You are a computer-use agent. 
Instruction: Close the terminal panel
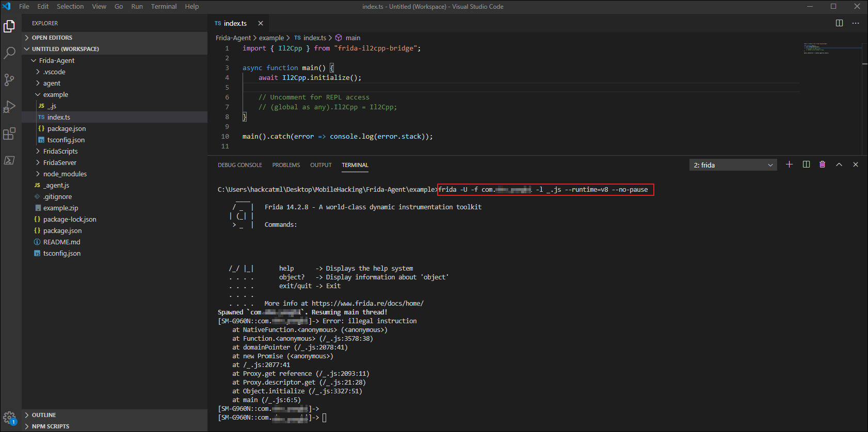tap(856, 164)
